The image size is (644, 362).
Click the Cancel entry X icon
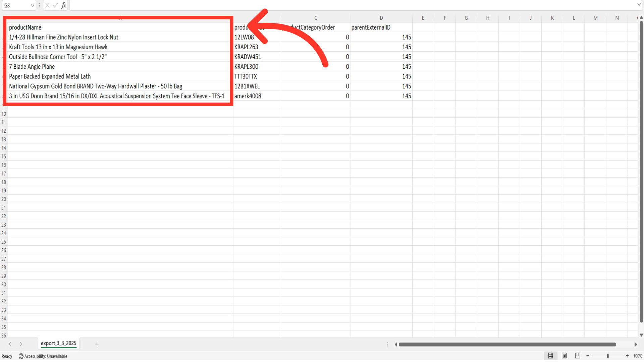click(x=47, y=5)
